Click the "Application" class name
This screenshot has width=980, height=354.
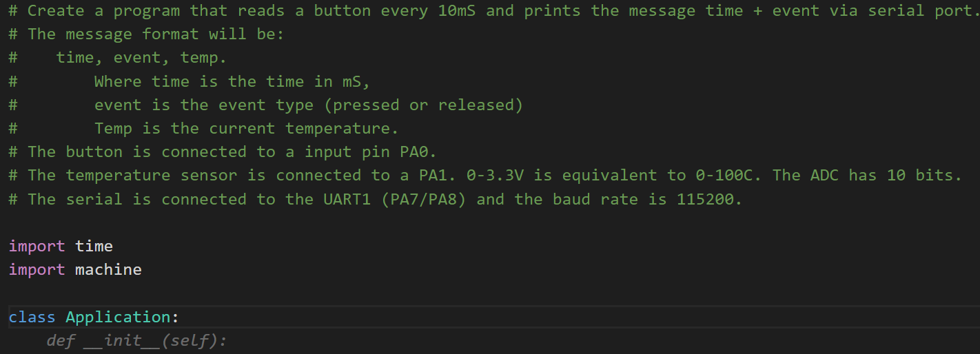coord(118,317)
